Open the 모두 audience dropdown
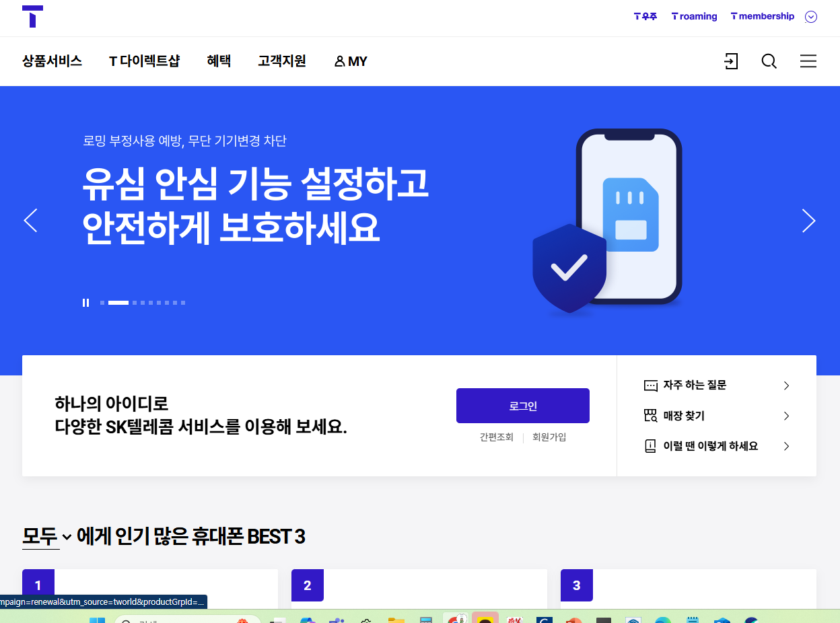Screen dimensions: 840x623 pyautogui.click(x=47, y=536)
